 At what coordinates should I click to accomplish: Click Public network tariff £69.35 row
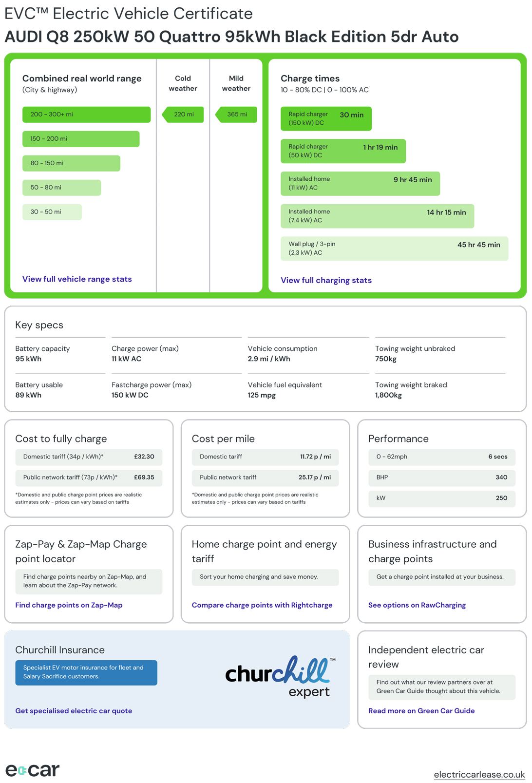[89, 477]
